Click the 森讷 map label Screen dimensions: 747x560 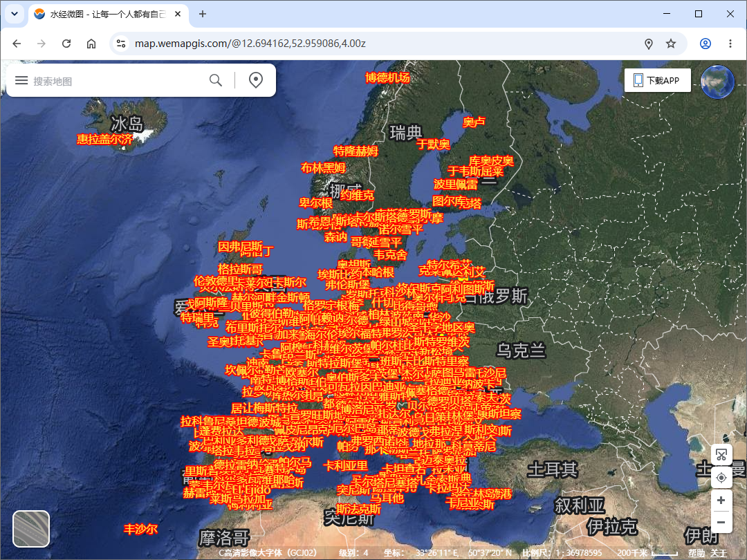335,236
